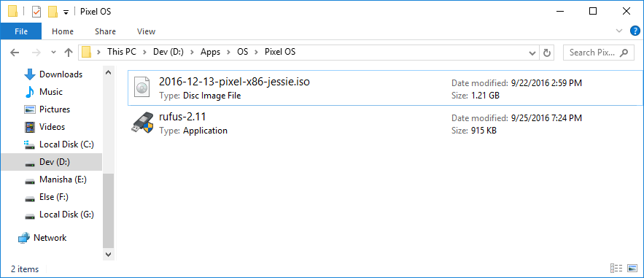Screen dimensions: 644x278
Task: Open the recent locations dropdown arrow
Action: [x=53, y=52]
